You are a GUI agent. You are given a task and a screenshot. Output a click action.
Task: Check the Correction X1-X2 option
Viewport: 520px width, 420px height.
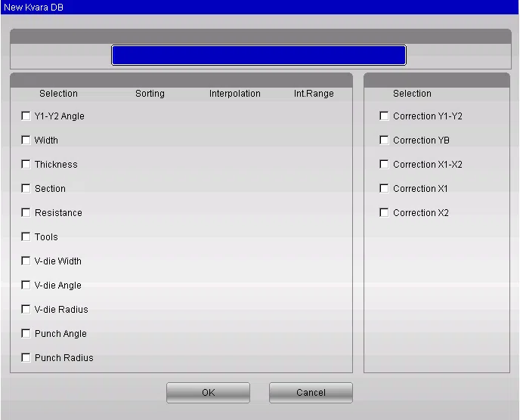(384, 165)
